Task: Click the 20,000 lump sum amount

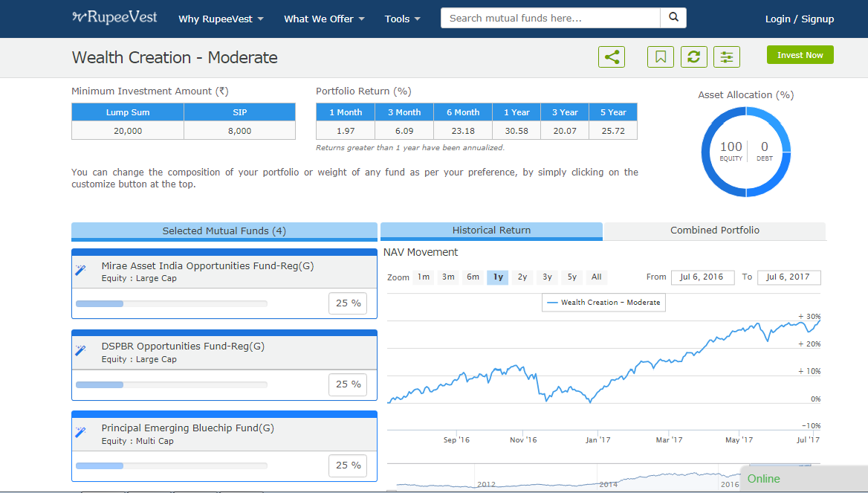Action: pos(128,131)
